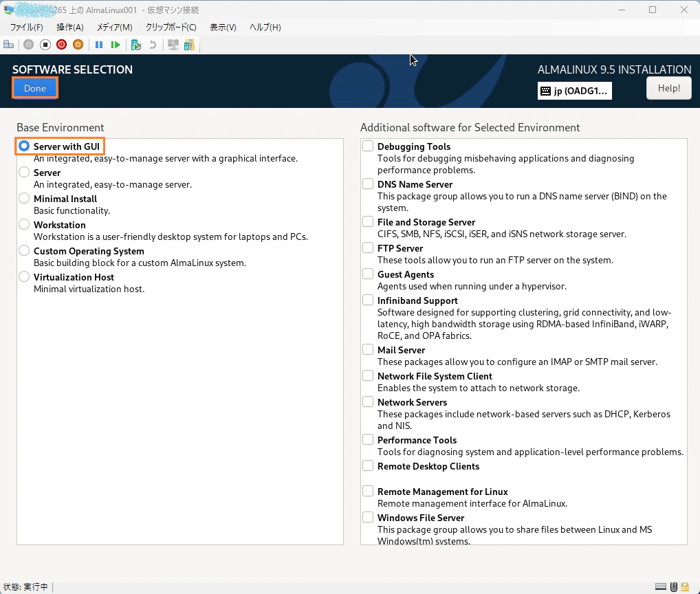Tick File and Storage Server checkbox
Screen dimensions: 700x594
click(x=368, y=221)
